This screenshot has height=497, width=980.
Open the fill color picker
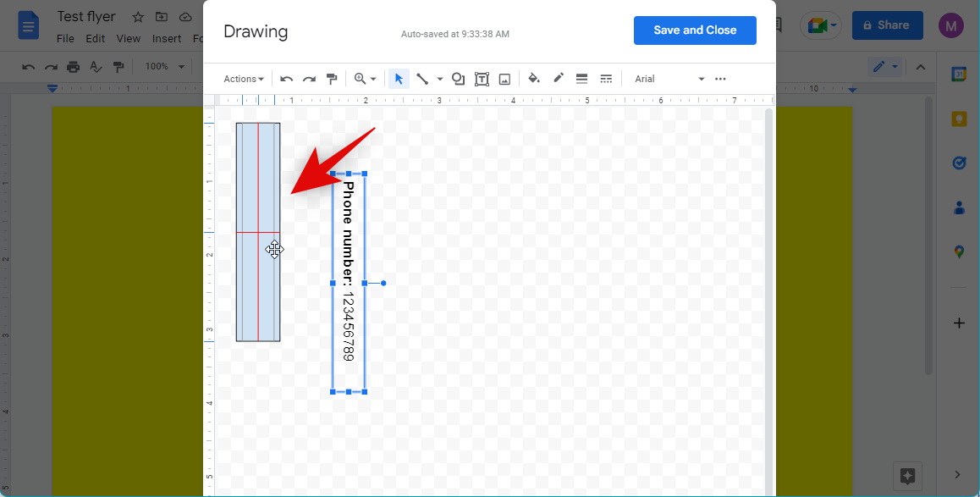click(534, 79)
